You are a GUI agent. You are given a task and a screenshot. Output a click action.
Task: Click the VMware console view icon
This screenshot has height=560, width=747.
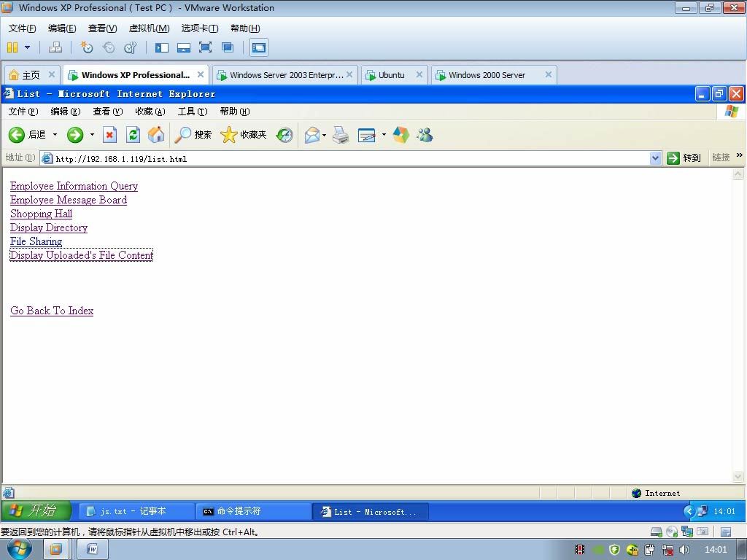259,47
